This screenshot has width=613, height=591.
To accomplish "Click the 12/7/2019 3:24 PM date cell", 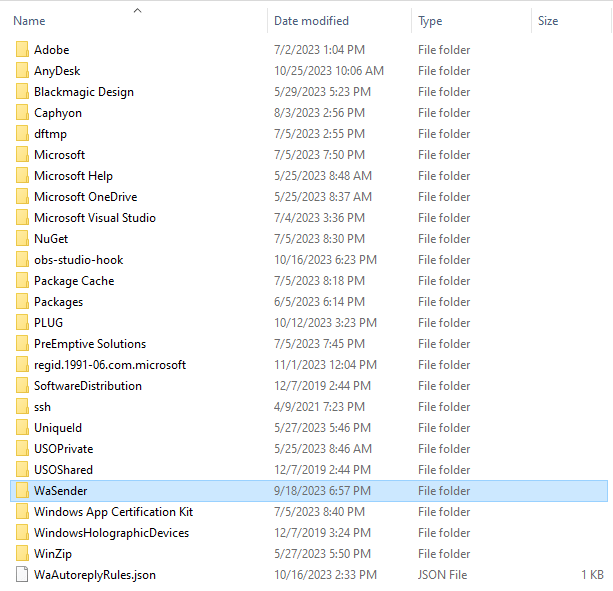I will point(322,533).
